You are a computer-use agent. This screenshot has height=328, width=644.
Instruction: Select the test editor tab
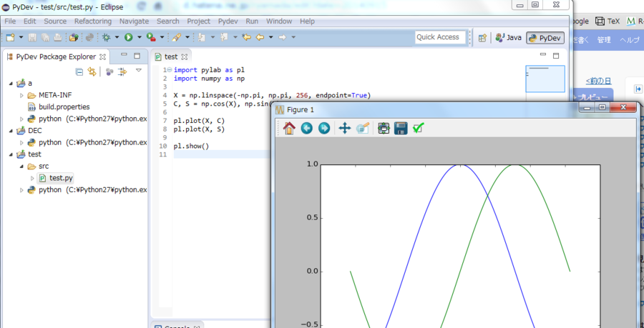pos(171,57)
